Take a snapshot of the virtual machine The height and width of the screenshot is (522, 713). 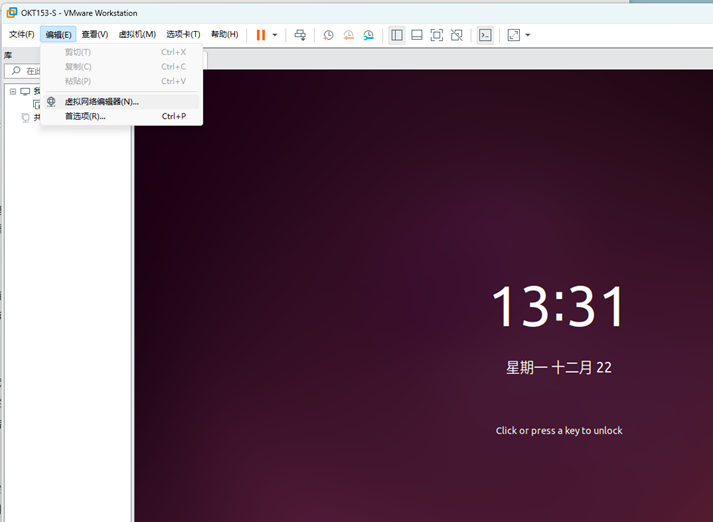pos(328,35)
